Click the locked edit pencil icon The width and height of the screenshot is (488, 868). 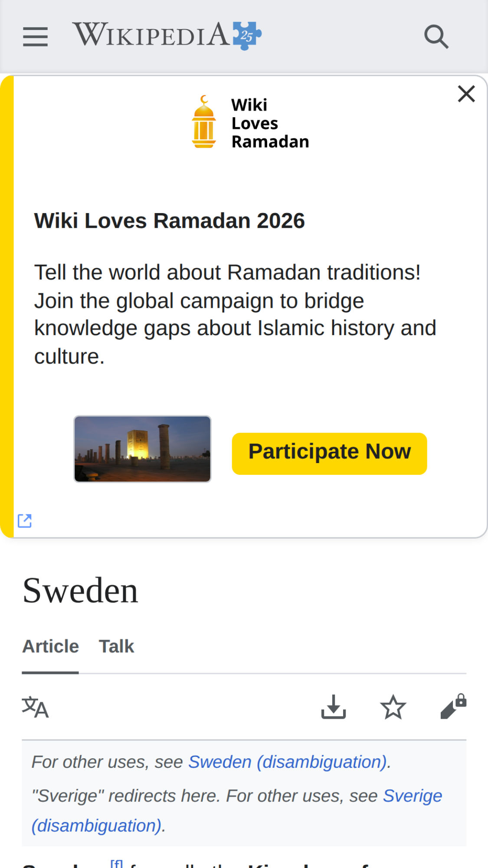click(453, 707)
